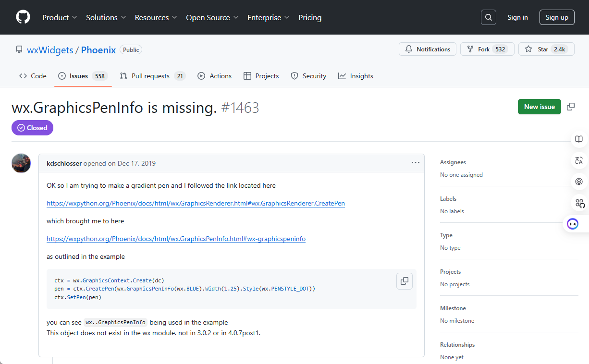View the Security tab
The image size is (589, 364).
(308, 76)
